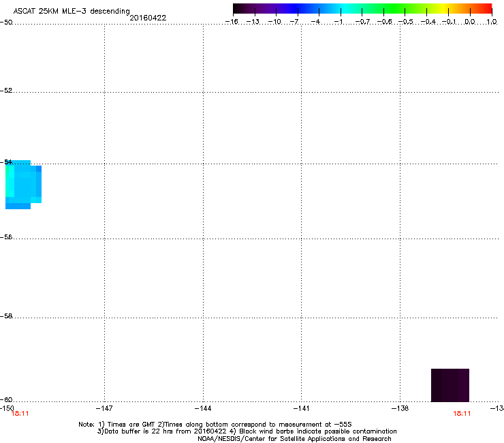Click the dark purple data patch near -60
Screen dimensions: 504x443
[x=450, y=385]
